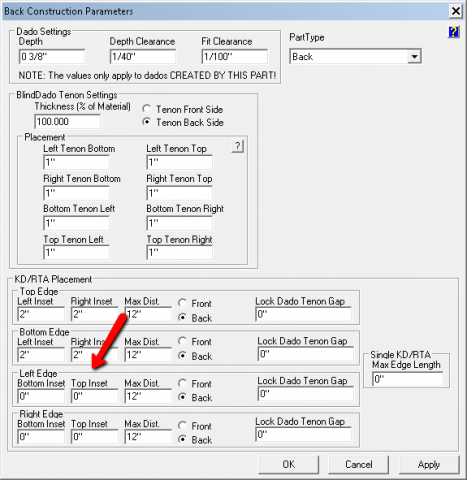Click the Fit Clearance input field

(x=235, y=56)
